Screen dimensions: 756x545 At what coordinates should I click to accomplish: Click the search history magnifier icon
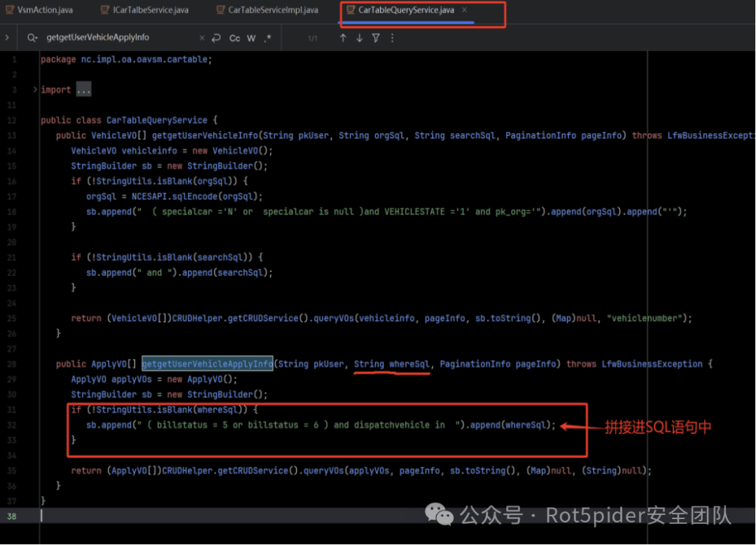coord(32,38)
